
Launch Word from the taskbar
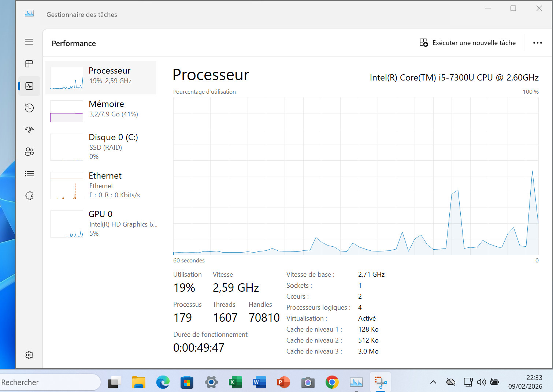click(x=259, y=382)
